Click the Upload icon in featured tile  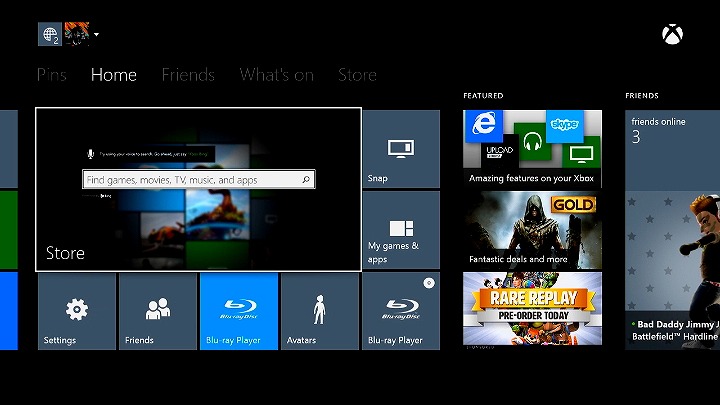pyautogui.click(x=500, y=152)
